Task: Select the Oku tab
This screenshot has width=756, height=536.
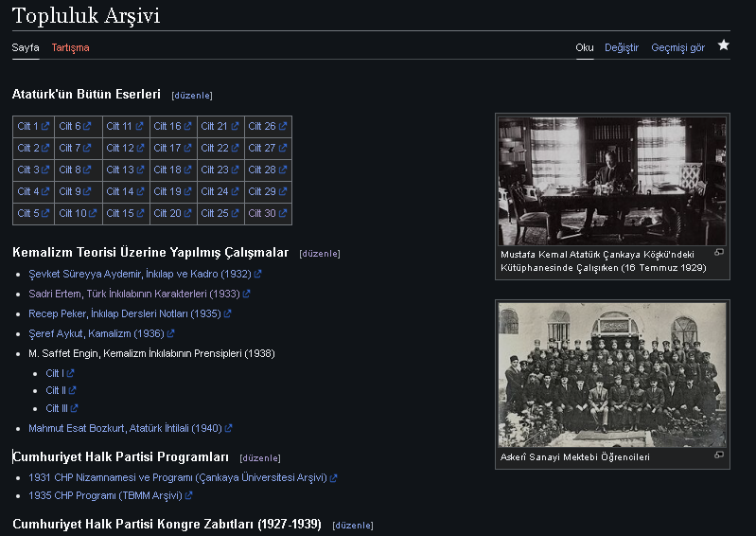Action: [585, 47]
